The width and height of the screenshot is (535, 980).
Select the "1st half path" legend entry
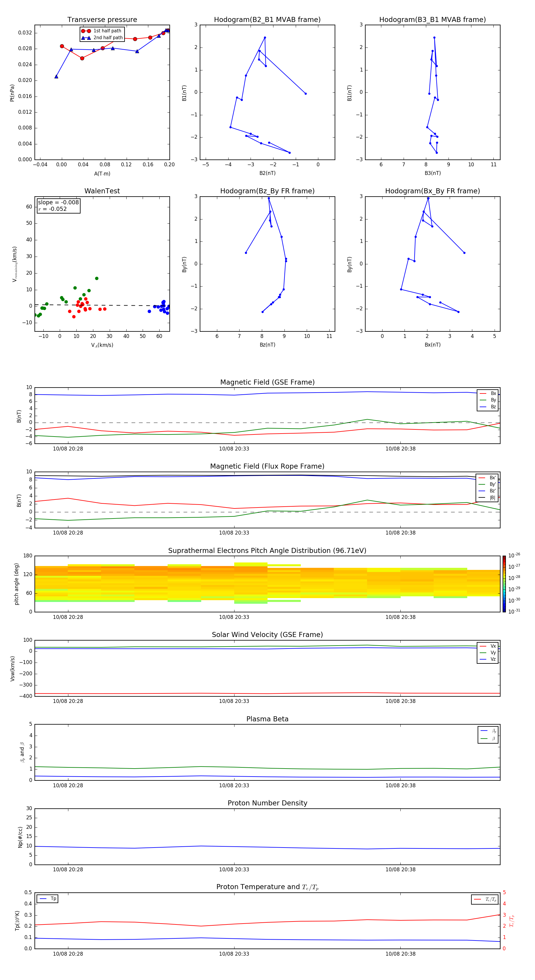click(x=102, y=31)
